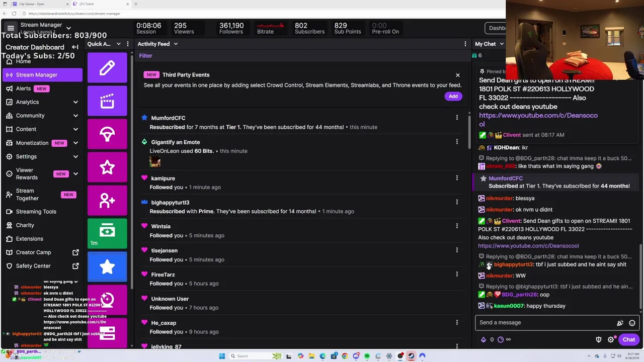Image resolution: width=644 pixels, height=362 pixels.
Task: Click into Send a message field
Action: click(x=546, y=323)
